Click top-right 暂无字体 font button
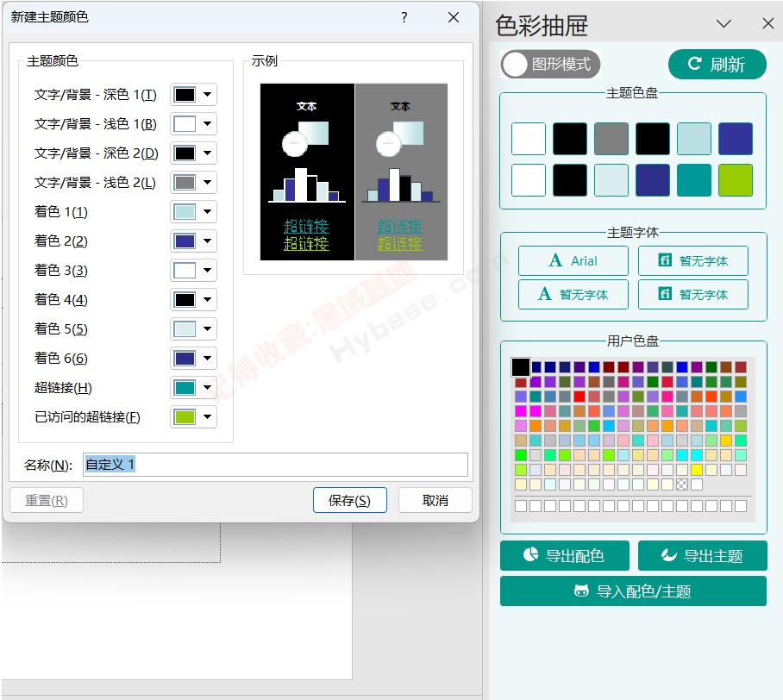 (693, 260)
